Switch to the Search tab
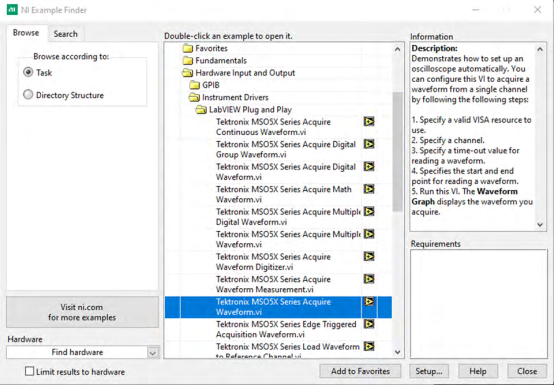This screenshot has height=385, width=554. click(65, 34)
